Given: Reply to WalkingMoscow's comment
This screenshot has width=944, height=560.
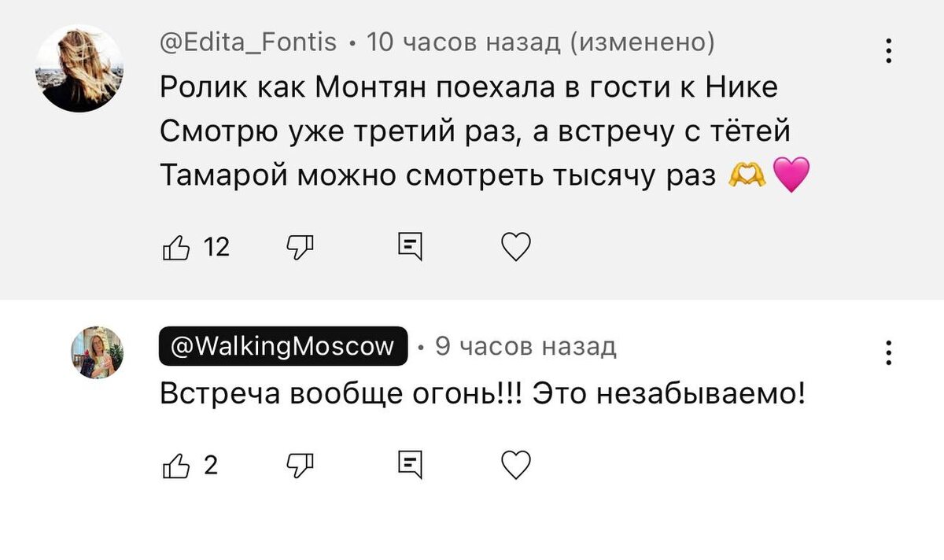Looking at the screenshot, I should (409, 465).
